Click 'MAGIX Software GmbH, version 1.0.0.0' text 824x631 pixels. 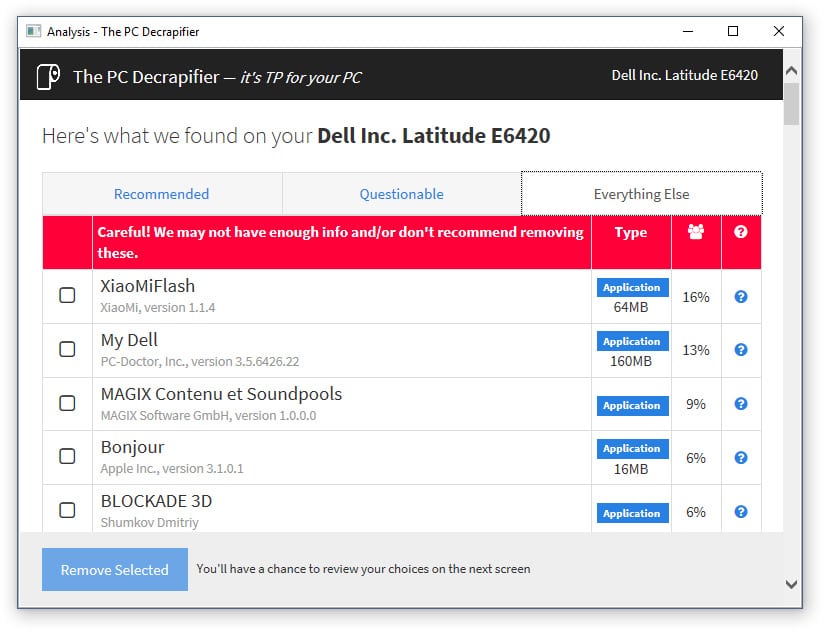pyautogui.click(x=208, y=416)
